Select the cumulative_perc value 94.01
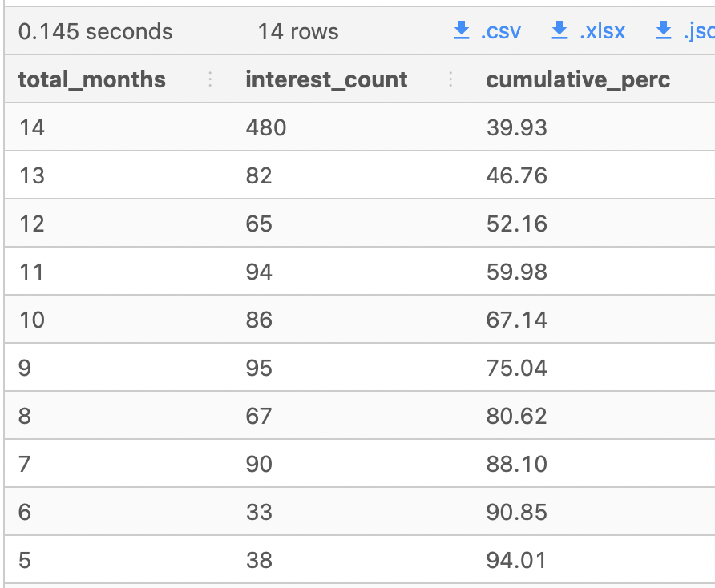Viewport: 715px width, 588px height. click(x=518, y=560)
